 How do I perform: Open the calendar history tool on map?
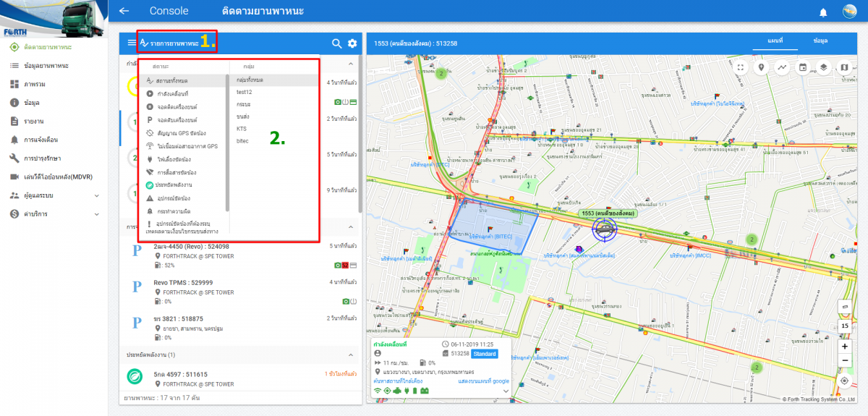[x=802, y=67]
